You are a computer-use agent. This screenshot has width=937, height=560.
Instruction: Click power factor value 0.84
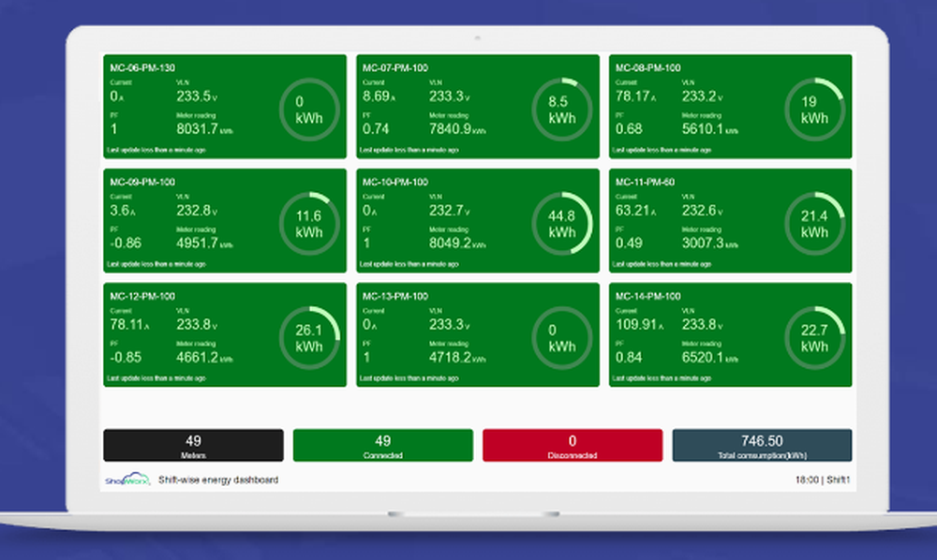click(629, 357)
